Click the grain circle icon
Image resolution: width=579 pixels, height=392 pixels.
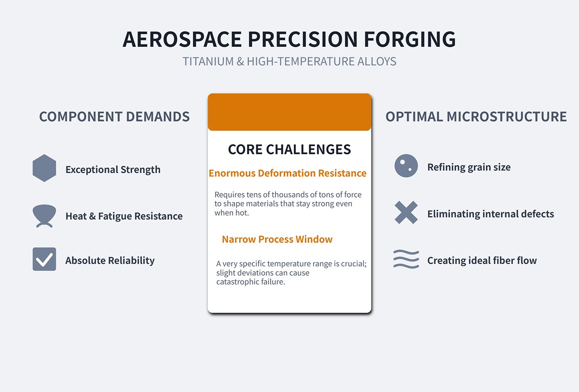pos(406,166)
